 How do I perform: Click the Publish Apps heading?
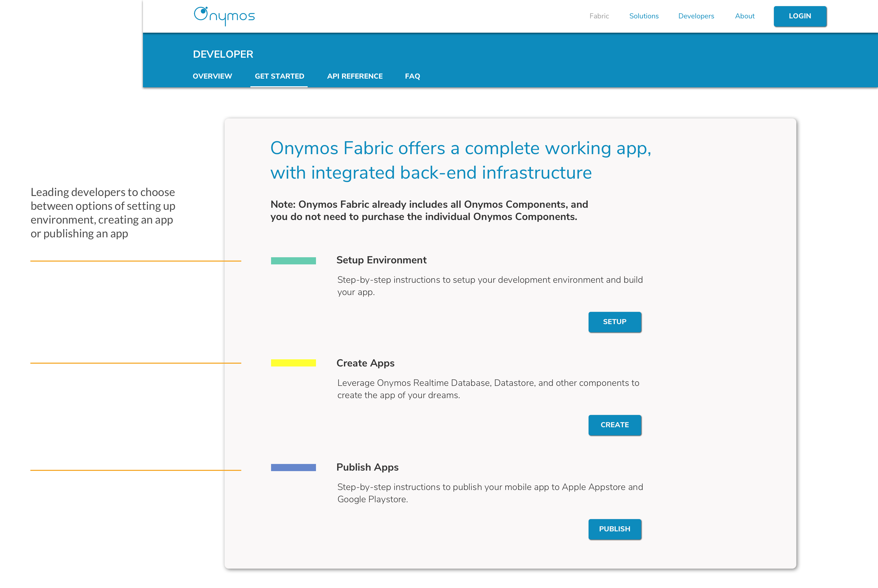(x=368, y=467)
